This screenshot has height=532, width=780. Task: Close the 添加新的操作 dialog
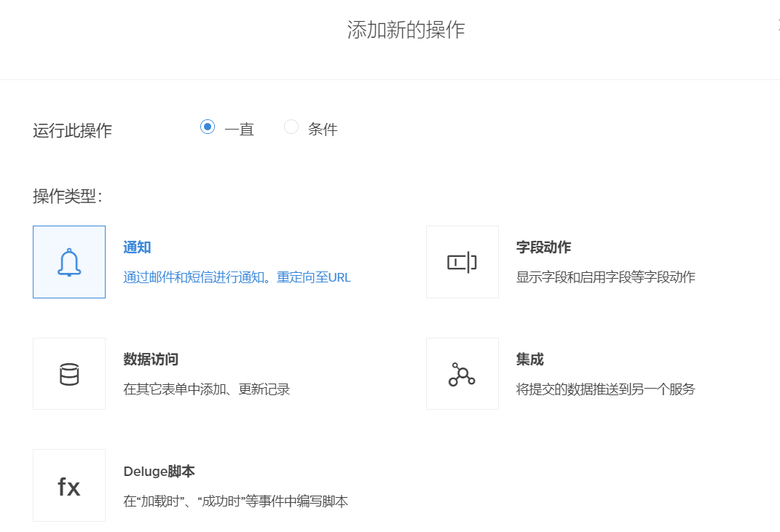pos(777,23)
